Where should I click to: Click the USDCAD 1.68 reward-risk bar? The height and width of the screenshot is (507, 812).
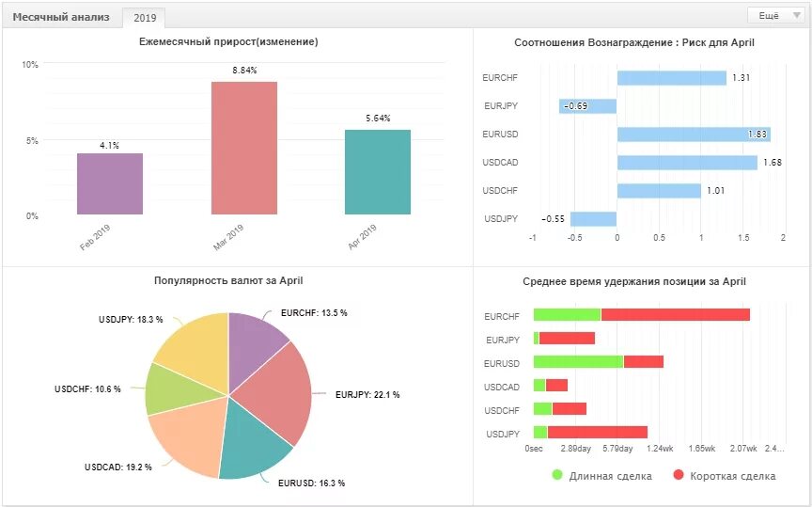(x=687, y=163)
